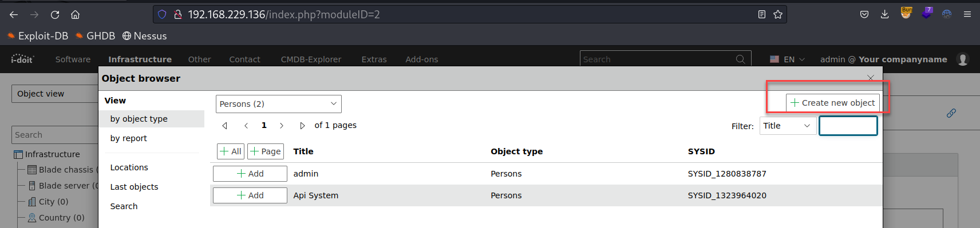This screenshot has height=228, width=980.
Task: Sort by SYSID column header
Action: pos(701,151)
